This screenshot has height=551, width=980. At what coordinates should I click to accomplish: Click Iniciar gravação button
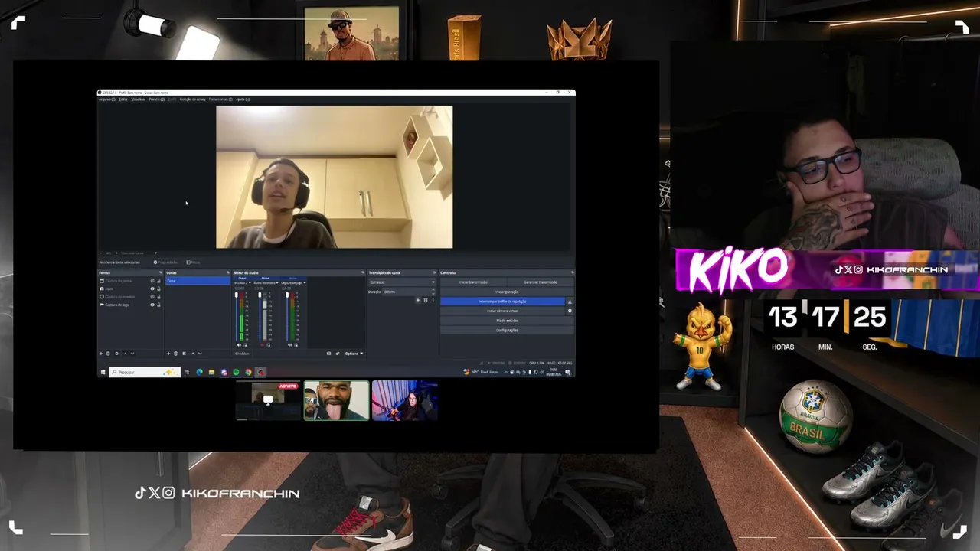[x=507, y=292]
